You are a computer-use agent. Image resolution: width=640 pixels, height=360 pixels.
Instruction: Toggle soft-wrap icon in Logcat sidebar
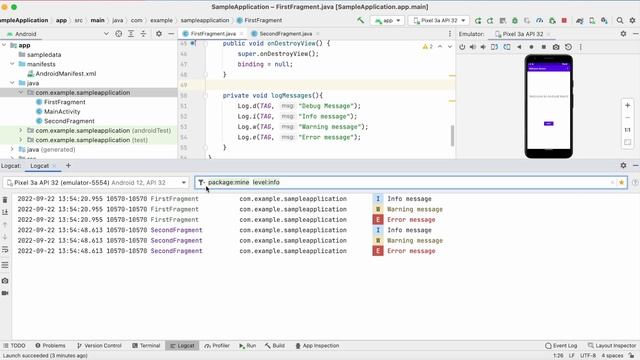[x=5, y=249]
